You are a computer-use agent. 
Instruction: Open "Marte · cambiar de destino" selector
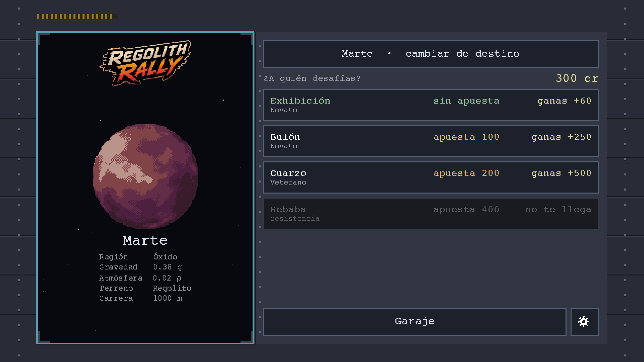point(431,54)
